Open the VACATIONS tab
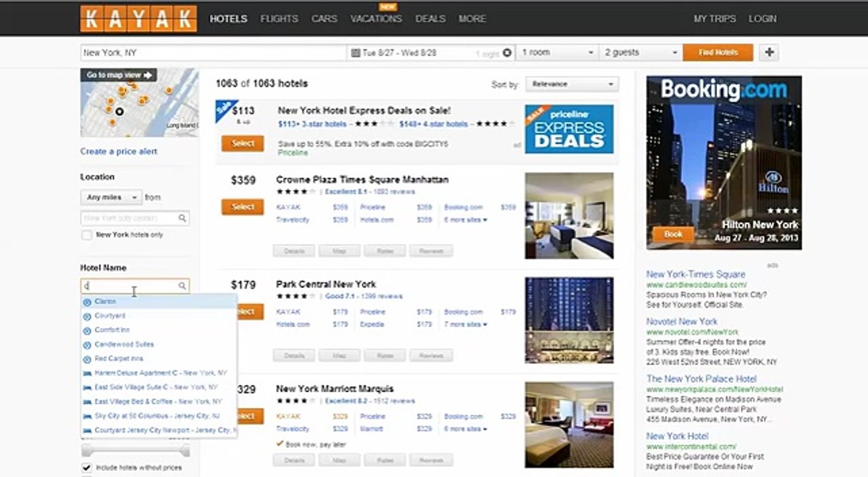The height and width of the screenshot is (477, 868). click(x=376, y=19)
